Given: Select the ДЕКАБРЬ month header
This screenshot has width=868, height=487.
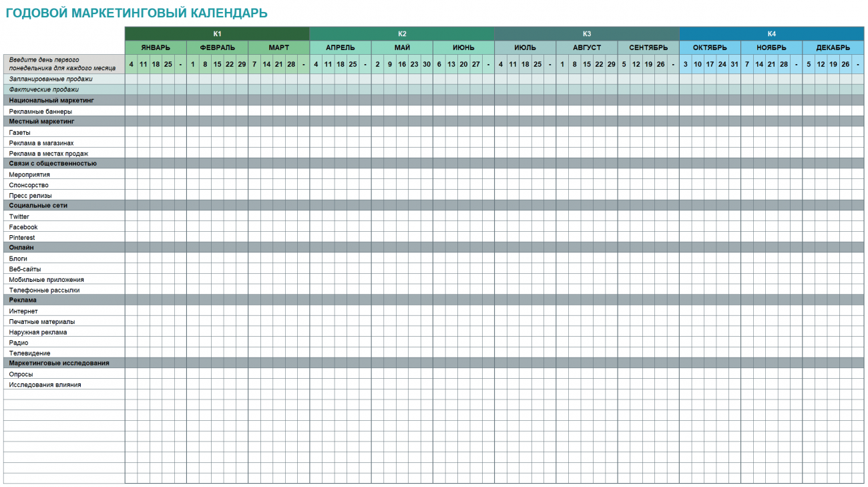Looking at the screenshot, I should point(833,47).
